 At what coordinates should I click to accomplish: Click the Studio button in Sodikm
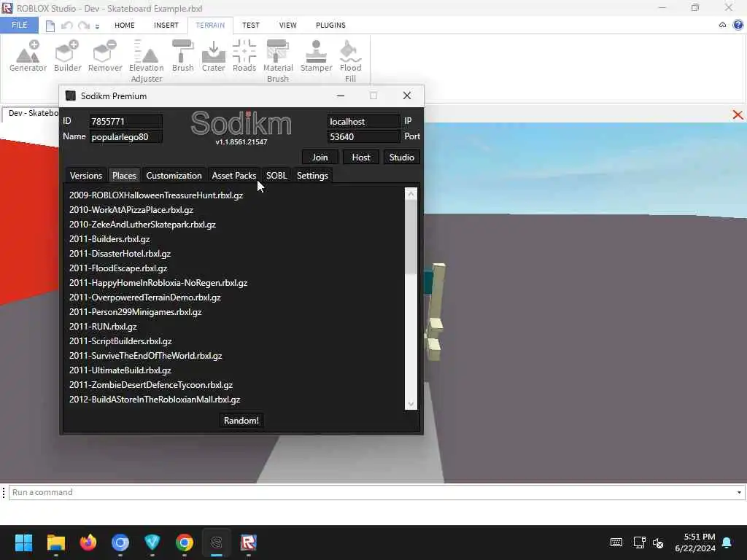402,157
